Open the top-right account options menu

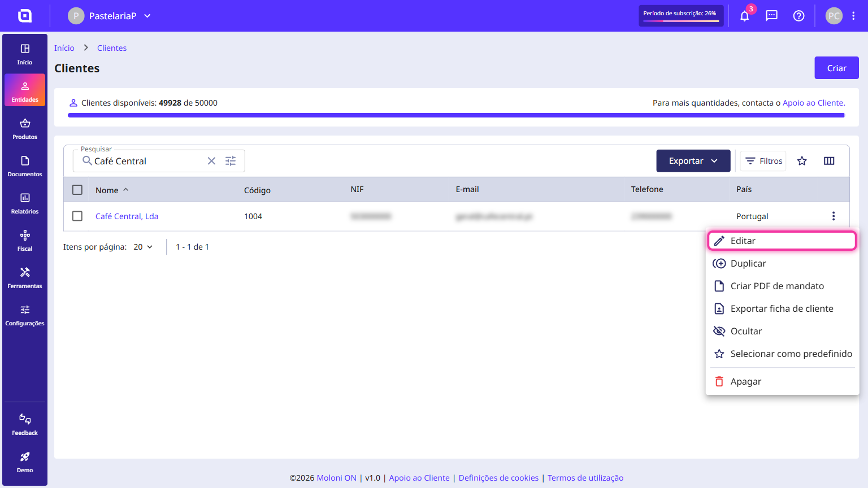coord(853,16)
